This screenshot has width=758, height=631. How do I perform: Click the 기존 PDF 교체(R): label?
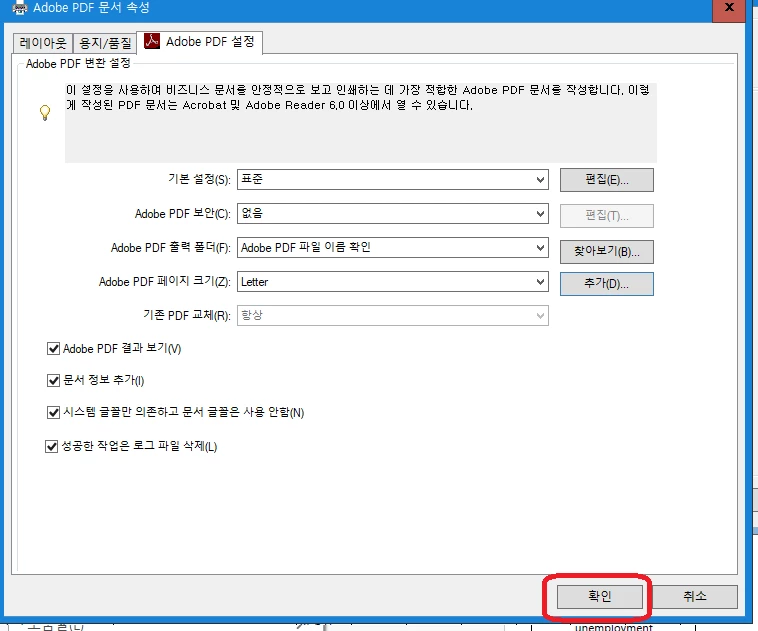click(x=187, y=315)
